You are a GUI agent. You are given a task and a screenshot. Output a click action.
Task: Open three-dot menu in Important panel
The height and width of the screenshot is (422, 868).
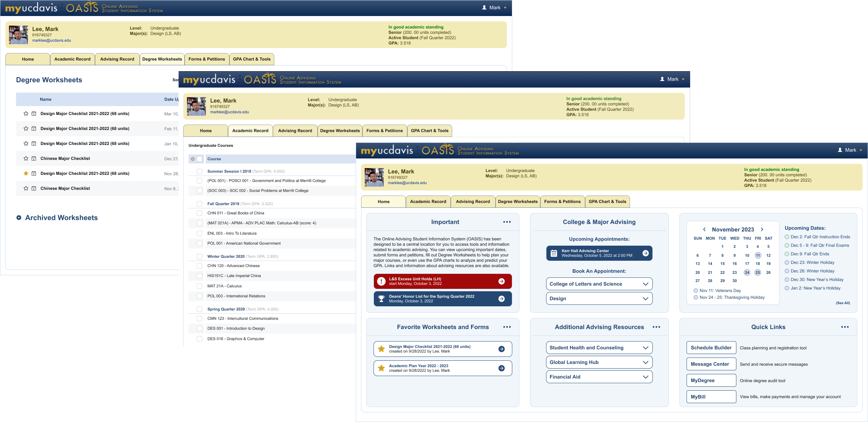coord(507,222)
